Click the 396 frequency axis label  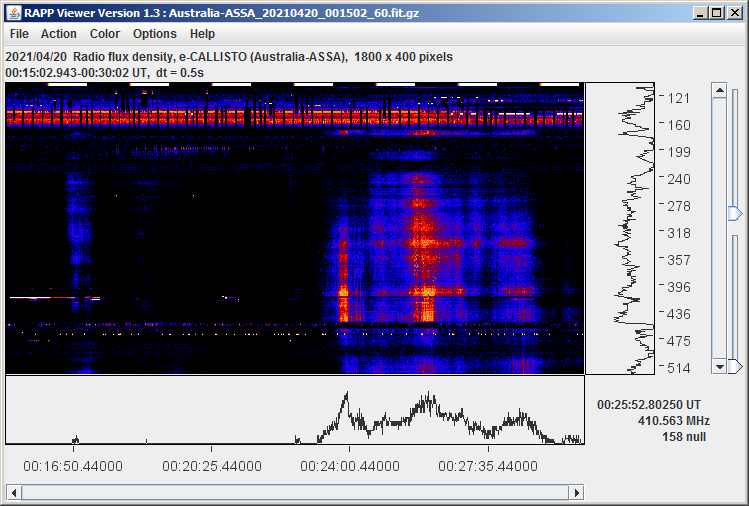[680, 287]
